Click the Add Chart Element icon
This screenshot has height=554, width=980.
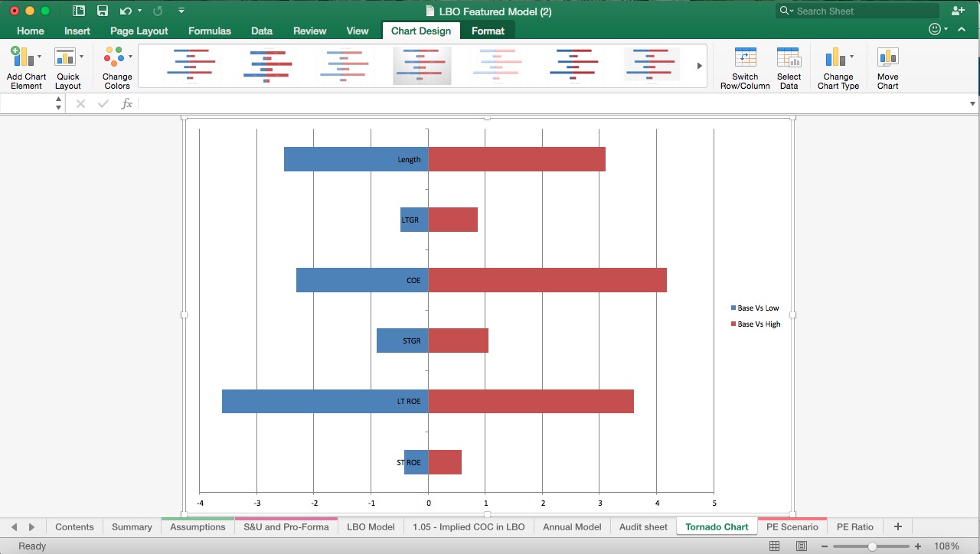(x=25, y=61)
